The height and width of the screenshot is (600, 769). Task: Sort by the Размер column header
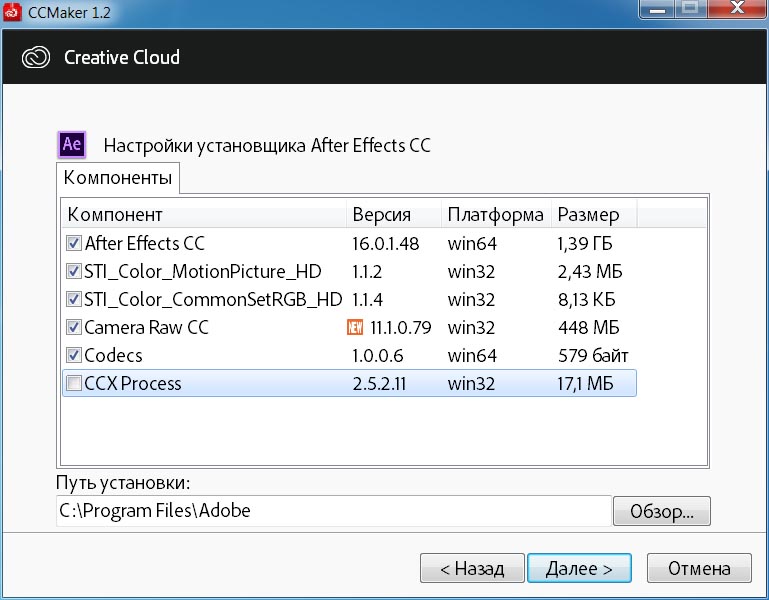coord(594,214)
